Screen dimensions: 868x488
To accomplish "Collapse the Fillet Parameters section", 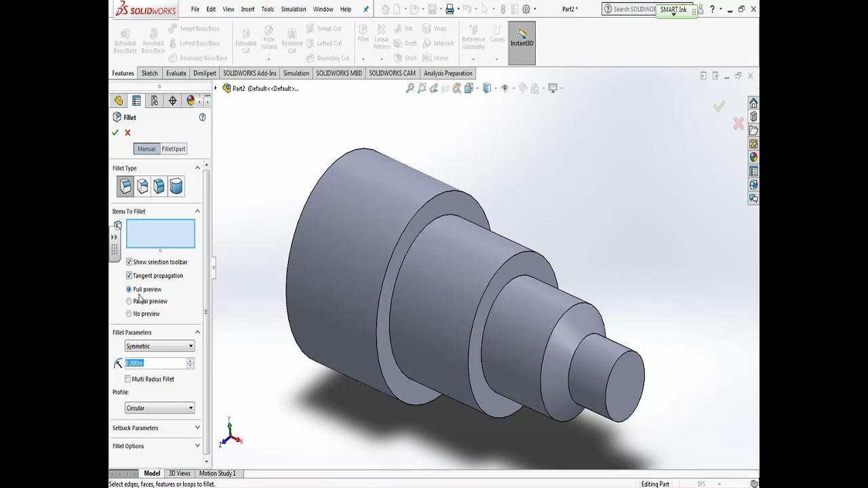I will 197,332.
